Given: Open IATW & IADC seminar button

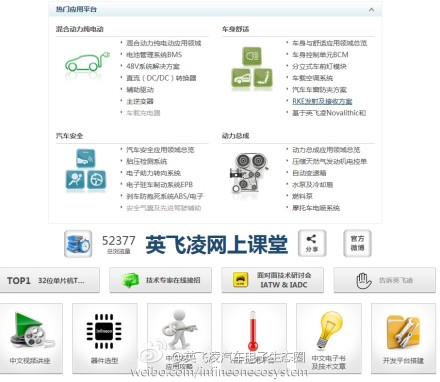Looking at the screenshot, I should 272,280.
